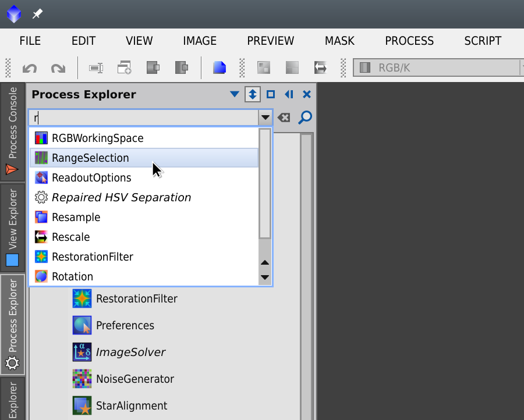
Task: Open the RGB/K channel combo box
Action: pyautogui.click(x=438, y=68)
